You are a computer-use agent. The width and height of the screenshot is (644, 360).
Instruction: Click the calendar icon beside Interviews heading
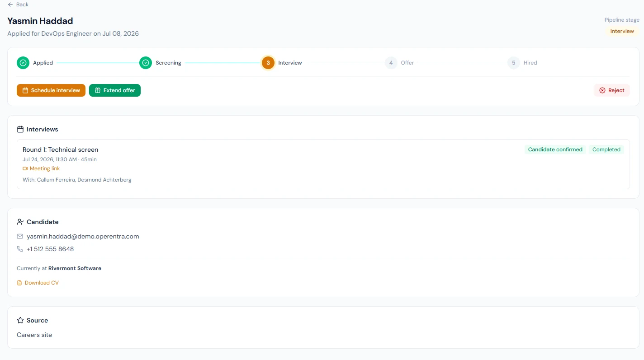(x=20, y=129)
